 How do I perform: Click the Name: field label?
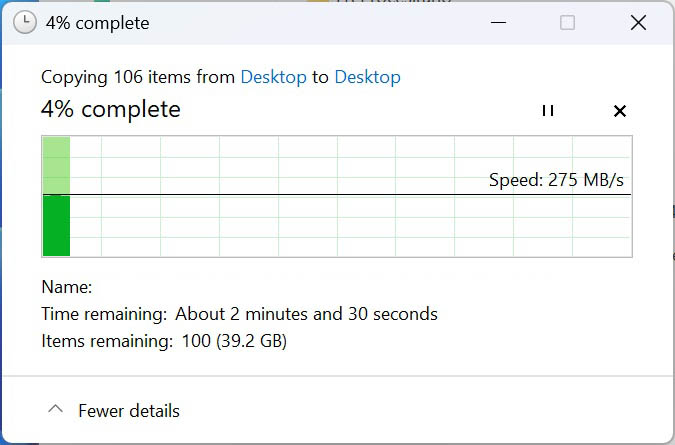67,287
